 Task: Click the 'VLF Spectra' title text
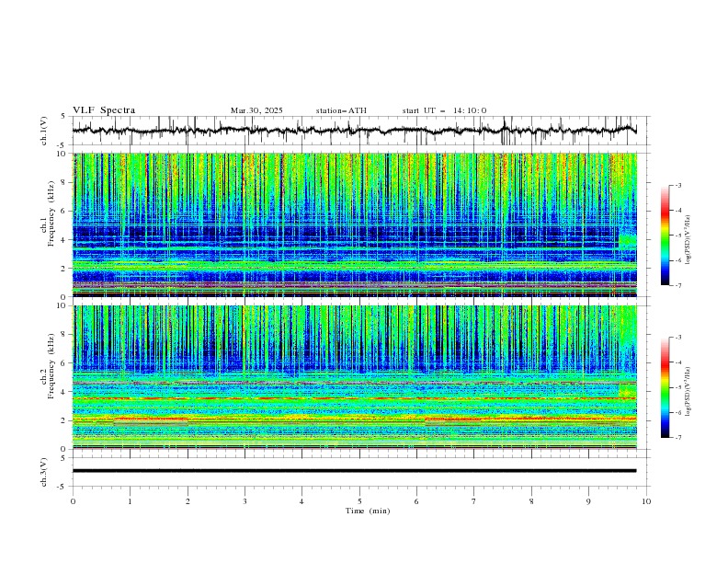coord(104,110)
